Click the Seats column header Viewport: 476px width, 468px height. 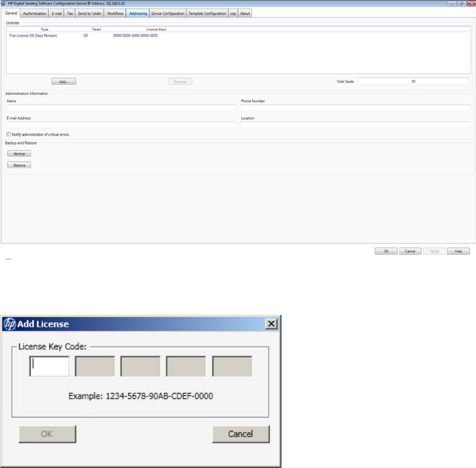(97, 29)
